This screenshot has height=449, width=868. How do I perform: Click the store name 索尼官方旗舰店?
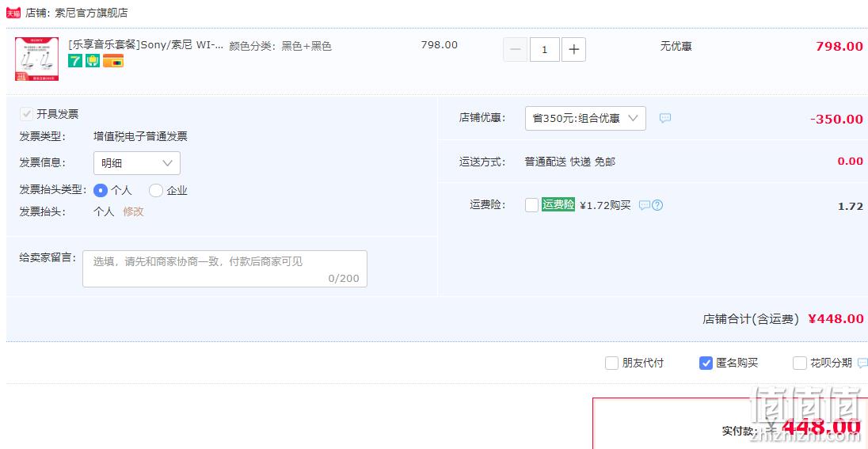91,13
